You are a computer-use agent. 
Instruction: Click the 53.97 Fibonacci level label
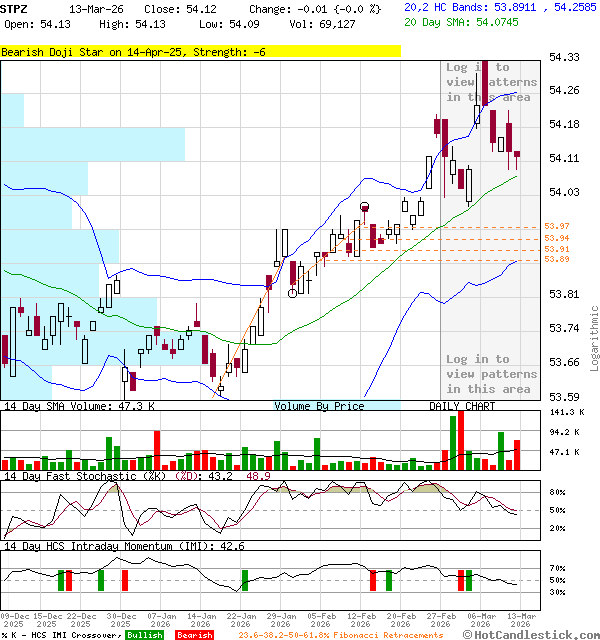557,227
